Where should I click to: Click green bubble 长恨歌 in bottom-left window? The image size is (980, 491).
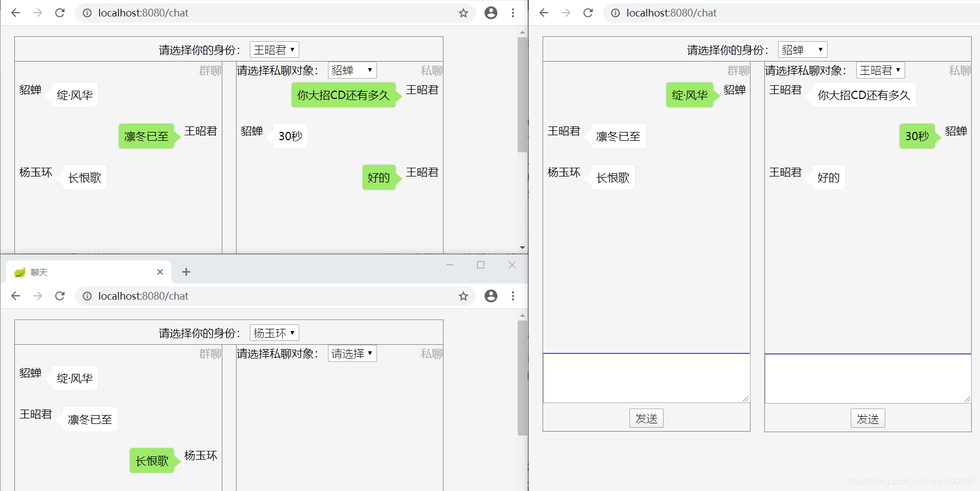(x=152, y=461)
